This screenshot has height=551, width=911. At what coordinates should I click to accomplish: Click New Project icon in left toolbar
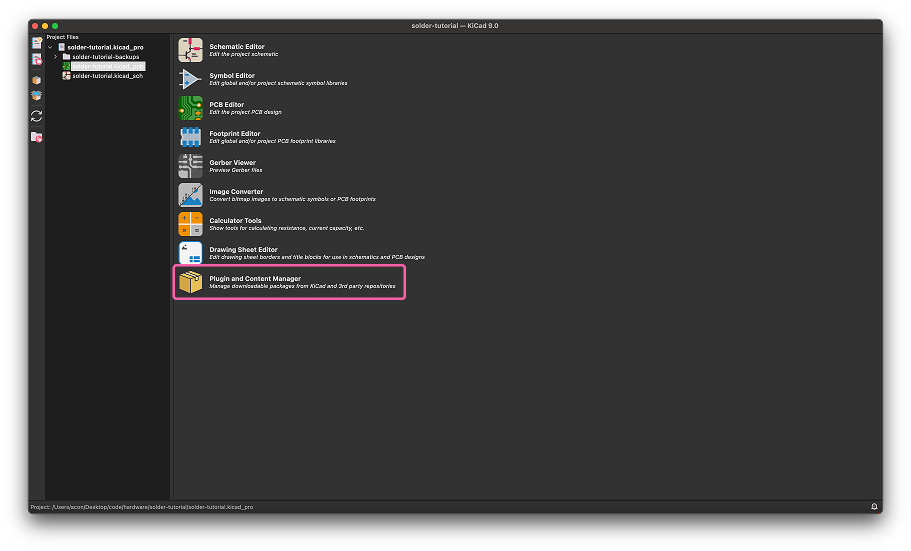click(x=37, y=43)
